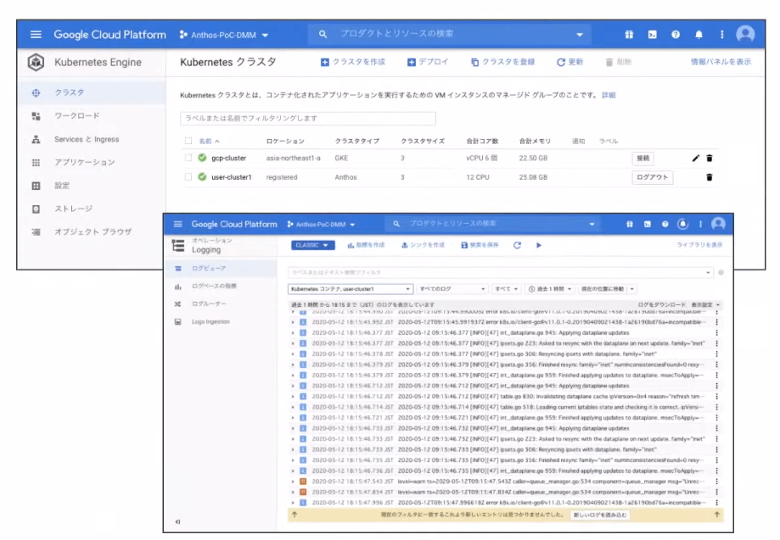Open the 過去 1 時間 time range dropdown

tap(550, 289)
